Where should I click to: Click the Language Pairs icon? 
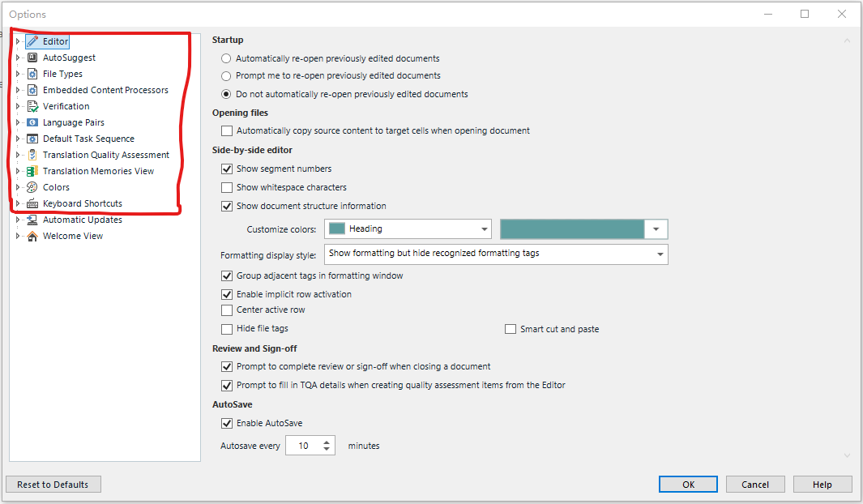point(32,122)
